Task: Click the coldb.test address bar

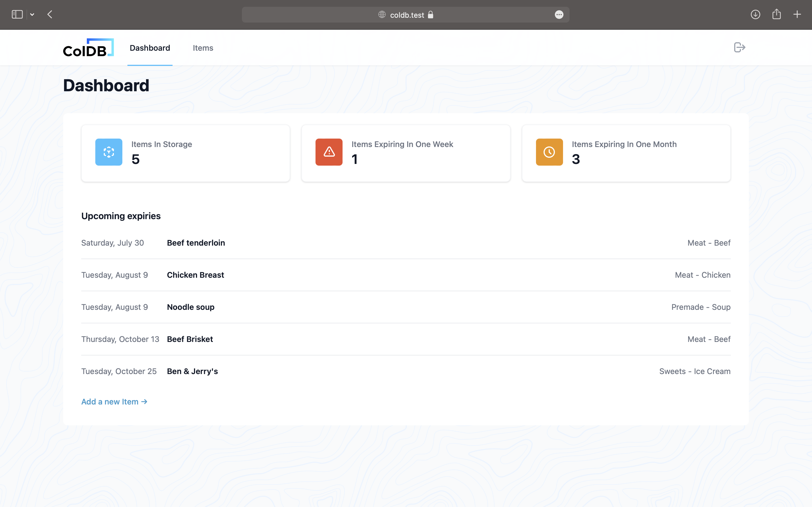Action: [406, 15]
